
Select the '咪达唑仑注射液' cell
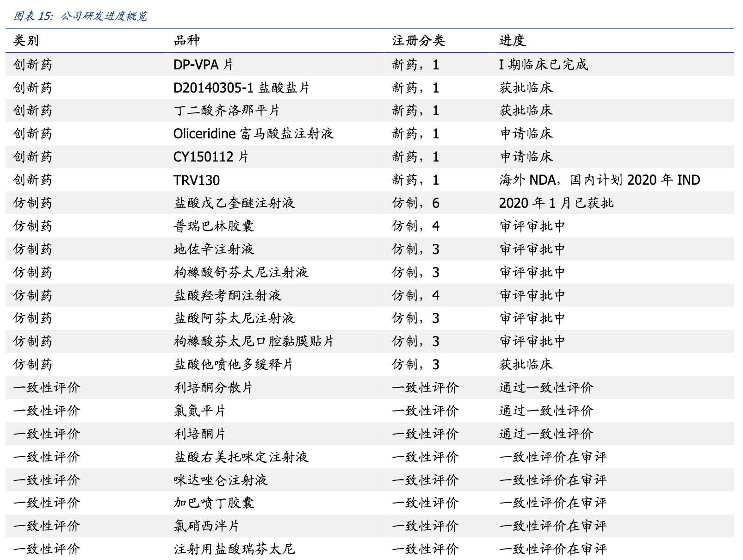pos(221,480)
